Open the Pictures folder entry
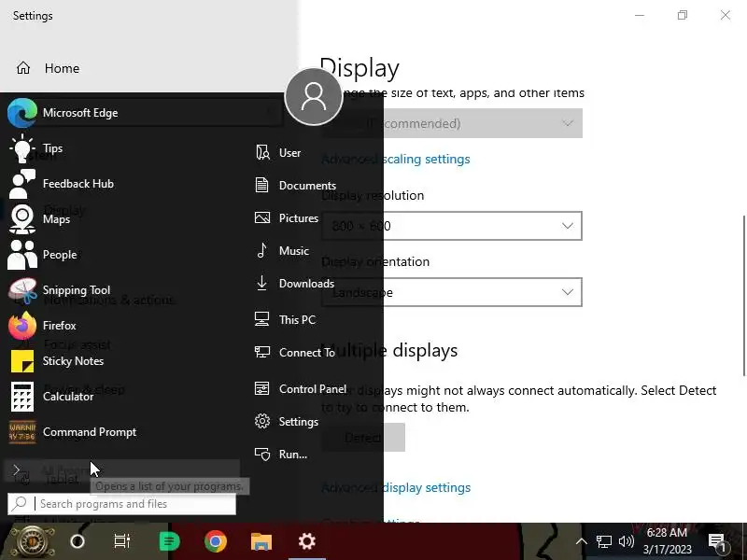Viewport: 747px width, 560px height. click(x=287, y=218)
